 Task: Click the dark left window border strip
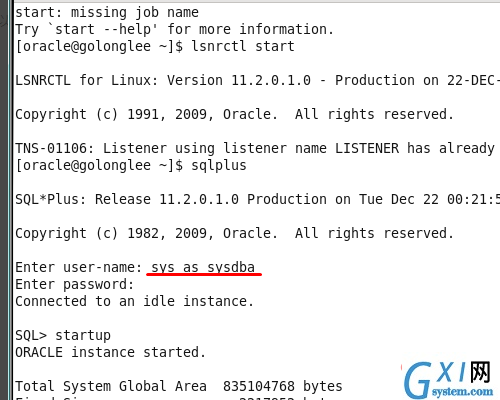[5, 200]
